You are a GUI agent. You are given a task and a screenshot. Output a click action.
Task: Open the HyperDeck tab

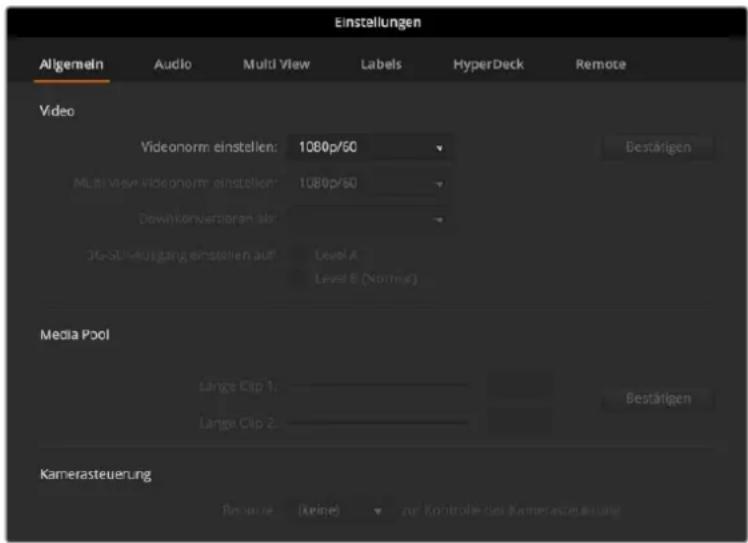point(488,64)
